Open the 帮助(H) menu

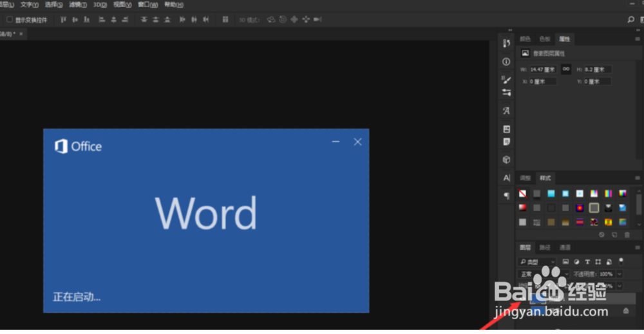pos(174,5)
